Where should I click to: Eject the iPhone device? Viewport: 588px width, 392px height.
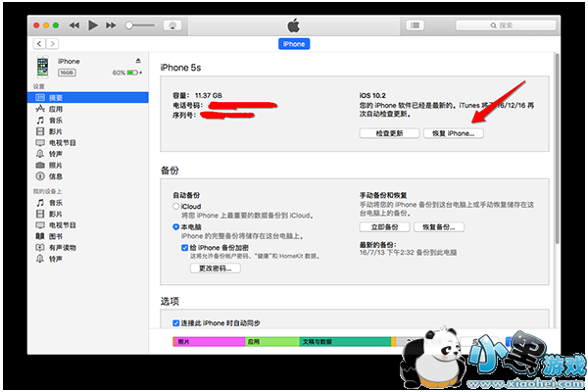tap(138, 61)
